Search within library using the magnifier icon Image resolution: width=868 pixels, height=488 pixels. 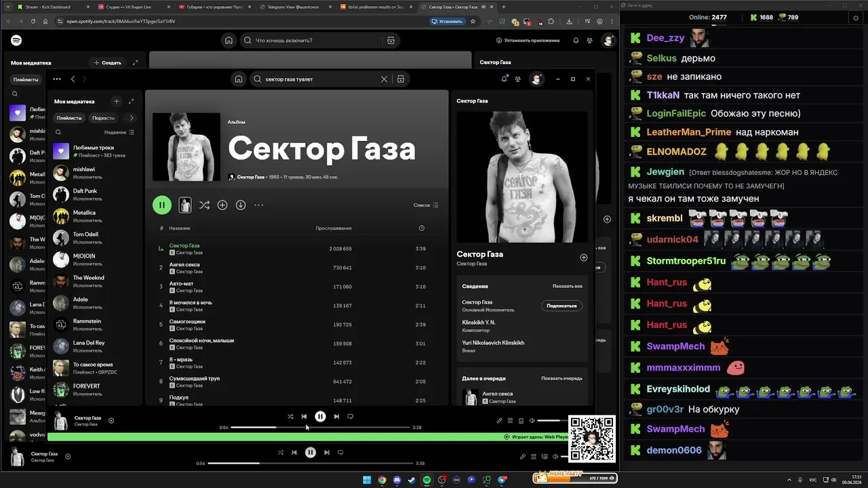pyautogui.click(x=58, y=132)
